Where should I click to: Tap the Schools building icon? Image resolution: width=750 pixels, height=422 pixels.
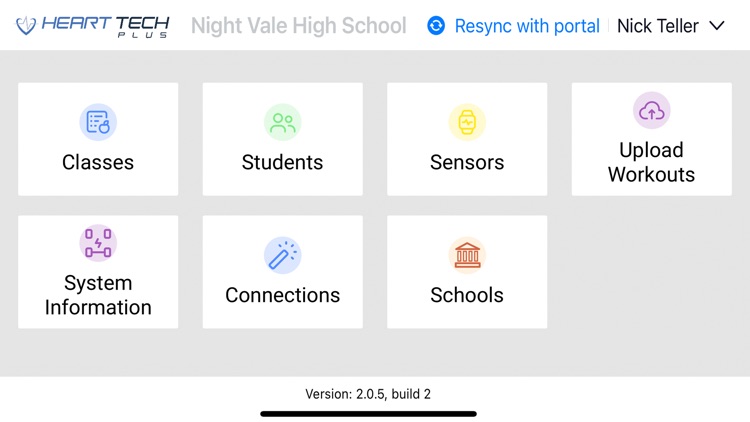[467, 255]
